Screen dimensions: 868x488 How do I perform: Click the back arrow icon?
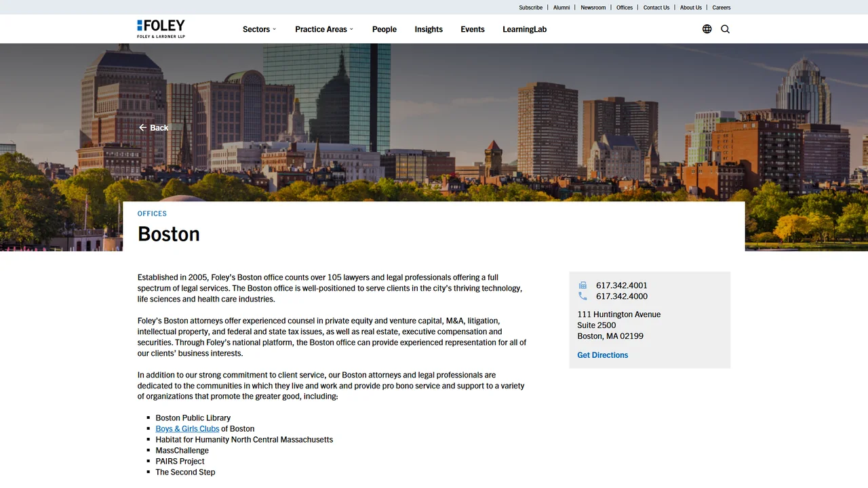(x=142, y=127)
